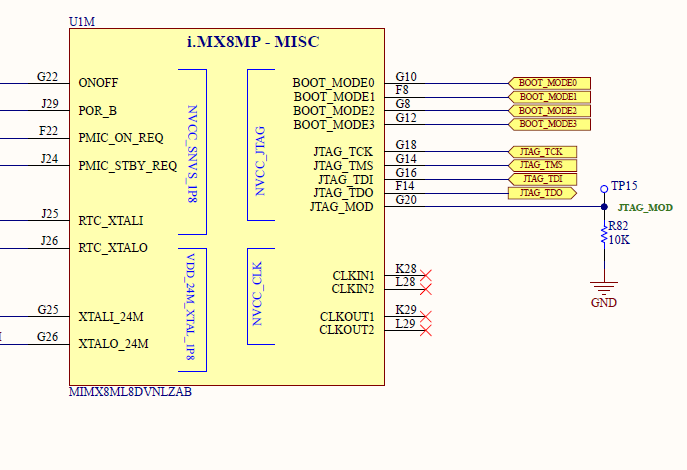This screenshot has width=687, height=470.
Task: Select pin number G25
Action: click(48, 310)
